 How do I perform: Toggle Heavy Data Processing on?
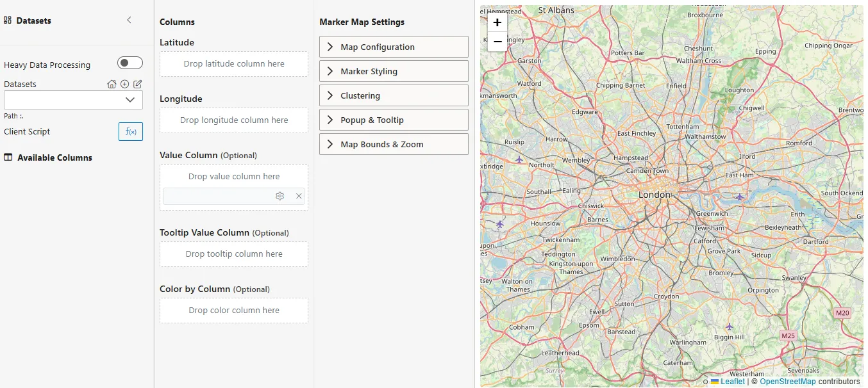pos(129,63)
